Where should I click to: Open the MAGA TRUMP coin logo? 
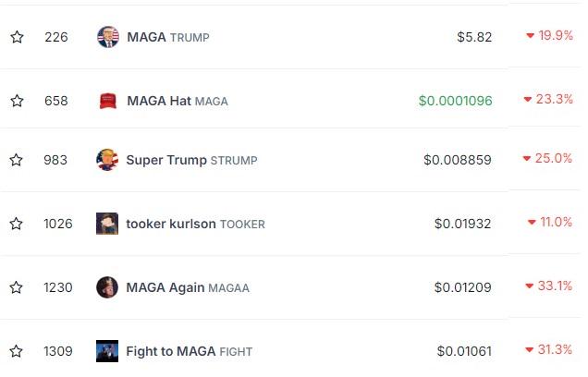108,37
